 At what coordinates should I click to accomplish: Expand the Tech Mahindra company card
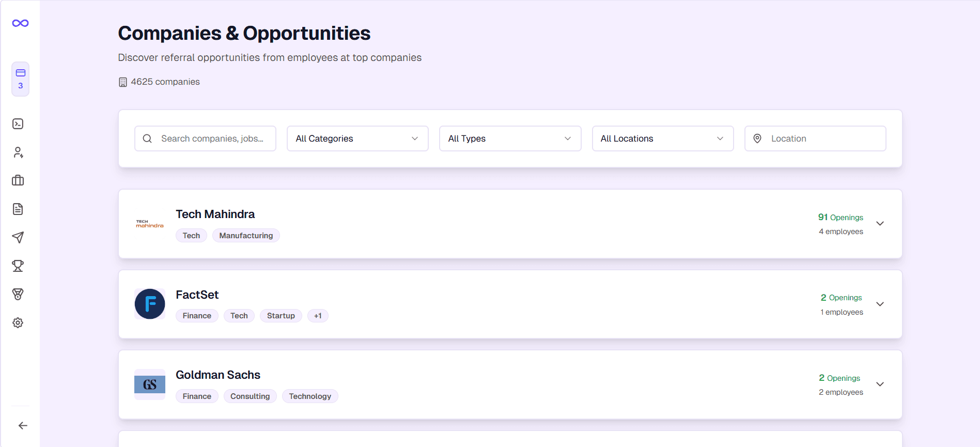880,224
